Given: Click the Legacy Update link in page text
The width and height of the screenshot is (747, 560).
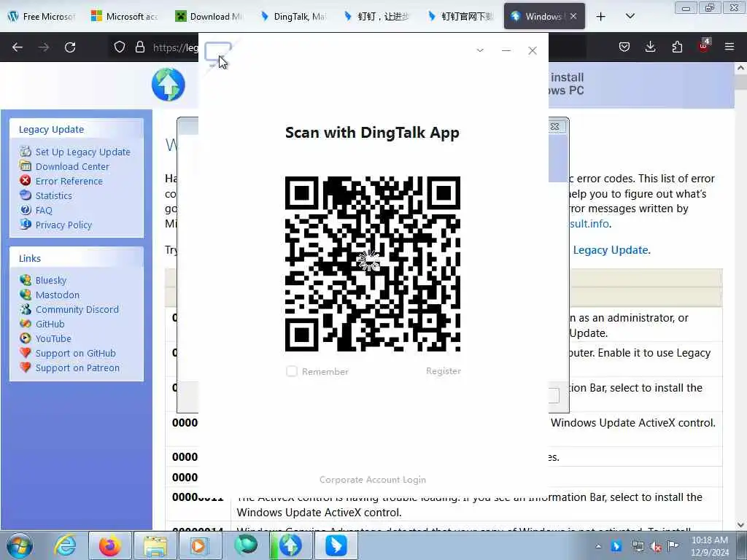Looking at the screenshot, I should click(x=611, y=250).
